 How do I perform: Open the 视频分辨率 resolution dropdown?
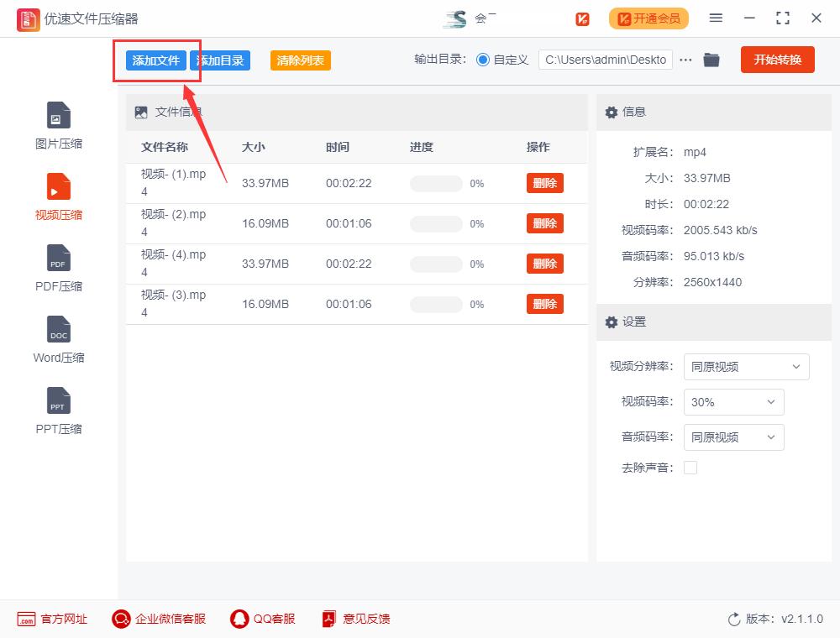tap(746, 367)
